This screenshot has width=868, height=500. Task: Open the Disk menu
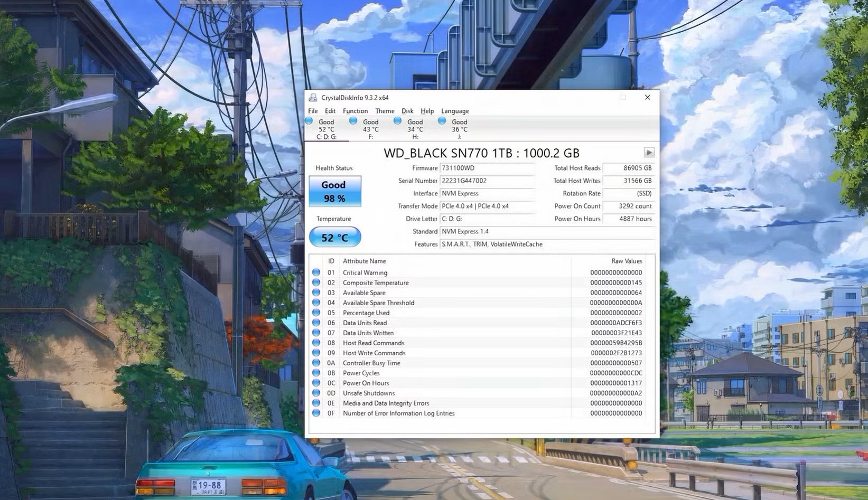pos(407,111)
